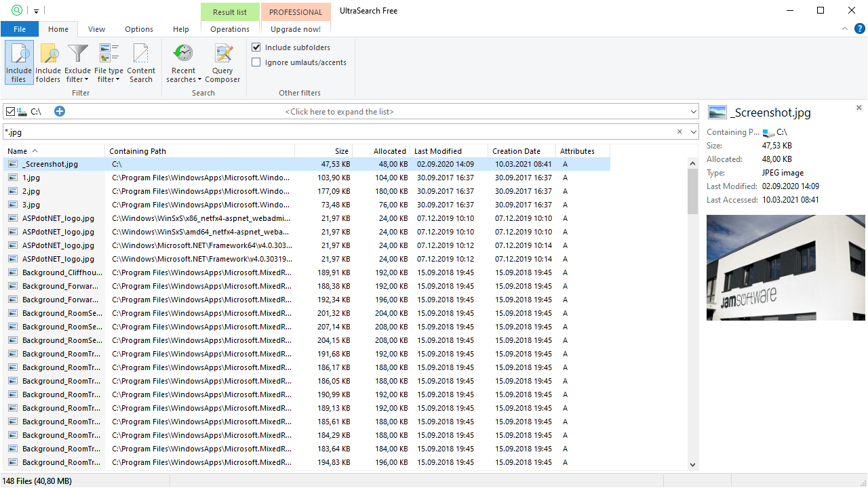Click the Framework64\v4.0.303 path cell
Viewport: 868px width, 488px height.
tap(201, 245)
